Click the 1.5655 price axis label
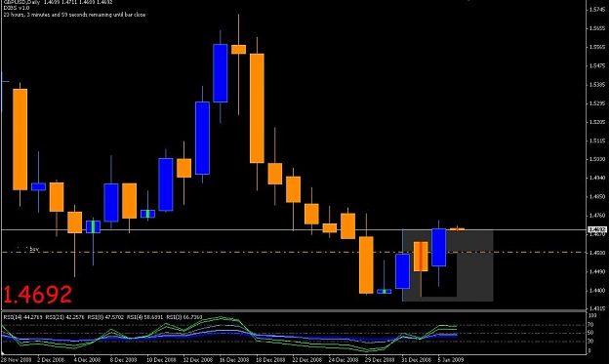610x364 pixels. [x=597, y=28]
